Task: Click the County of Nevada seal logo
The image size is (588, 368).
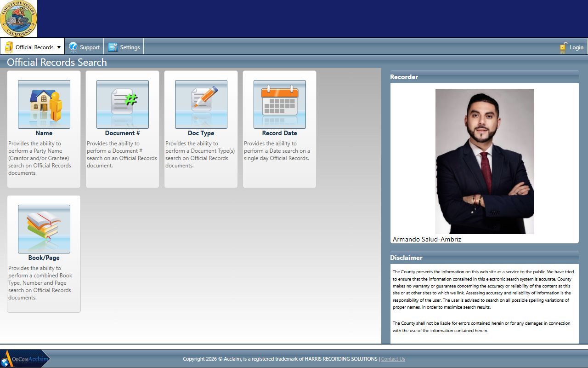Action: point(19,19)
